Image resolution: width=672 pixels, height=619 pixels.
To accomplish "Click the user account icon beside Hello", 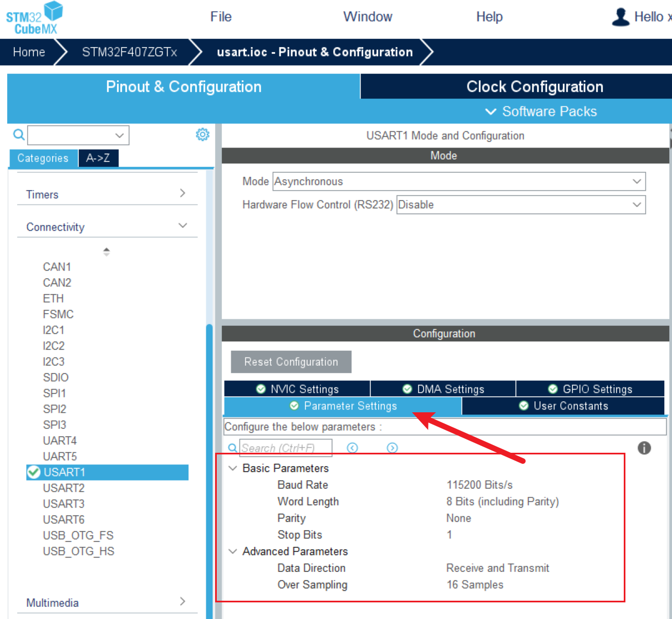I will pyautogui.click(x=620, y=17).
